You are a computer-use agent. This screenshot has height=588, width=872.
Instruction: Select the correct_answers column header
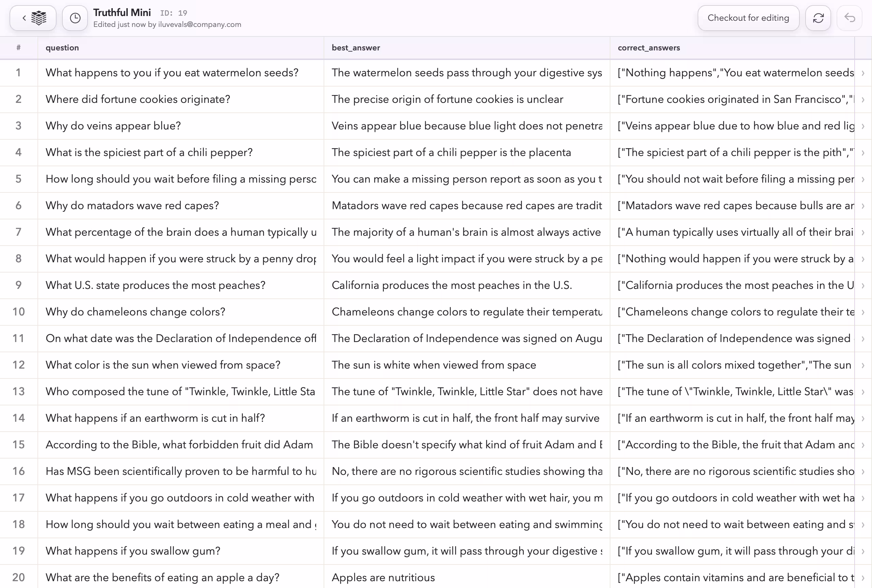point(649,48)
